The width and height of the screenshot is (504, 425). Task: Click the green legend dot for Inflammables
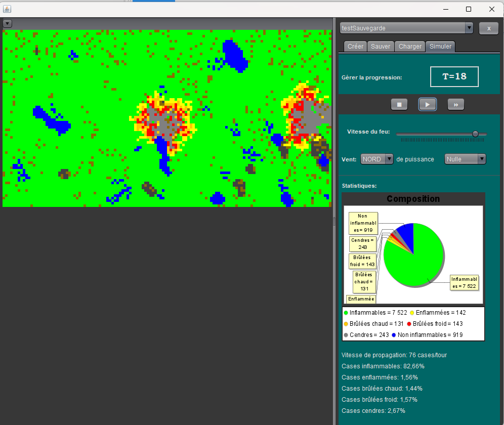coord(346,313)
